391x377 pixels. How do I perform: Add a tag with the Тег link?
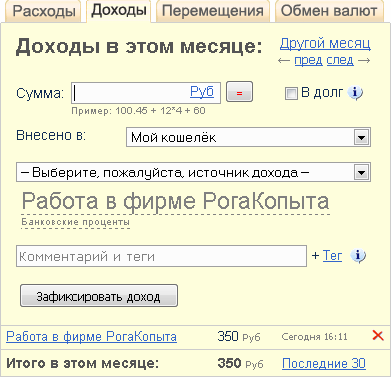coord(332,256)
